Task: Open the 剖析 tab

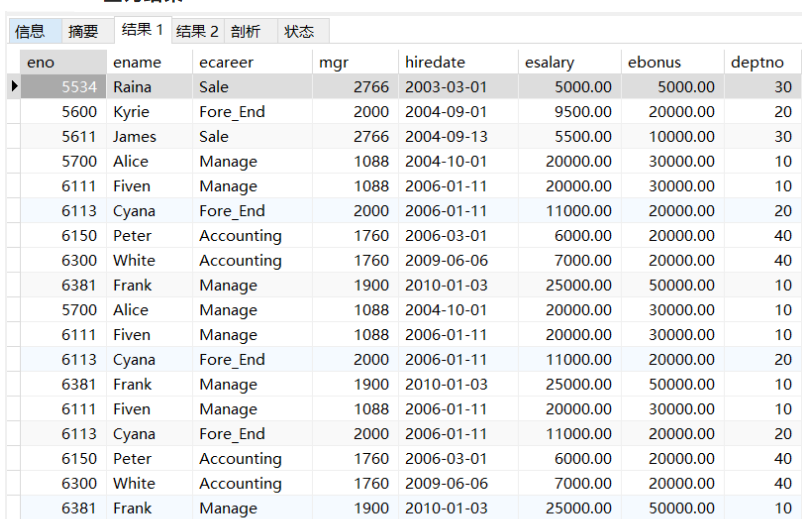Action: coord(246,32)
